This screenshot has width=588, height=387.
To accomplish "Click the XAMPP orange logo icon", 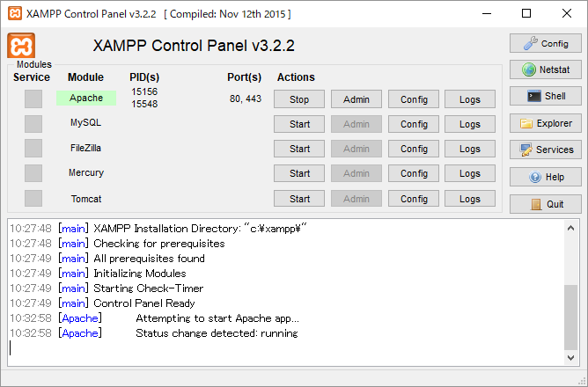I will point(20,47).
